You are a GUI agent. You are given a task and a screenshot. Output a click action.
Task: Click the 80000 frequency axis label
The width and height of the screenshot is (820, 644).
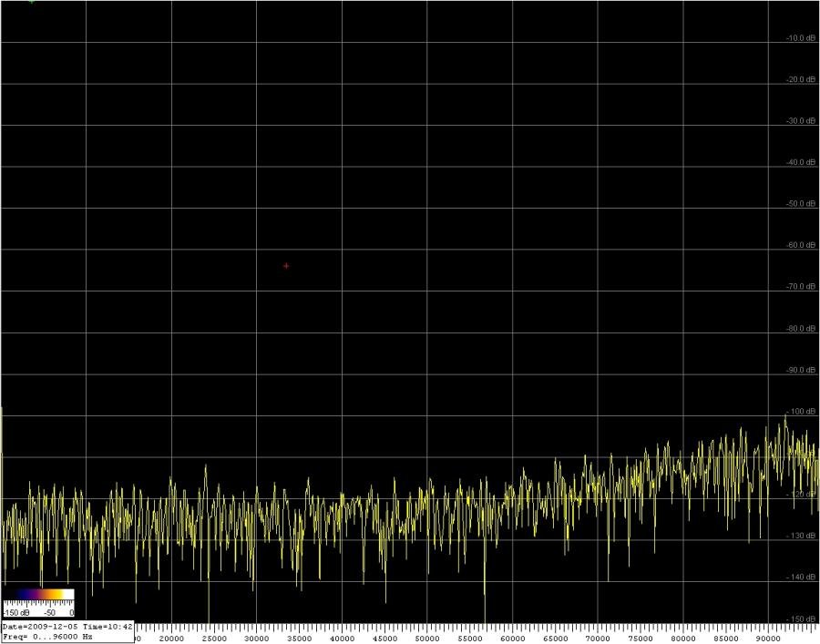point(683,639)
